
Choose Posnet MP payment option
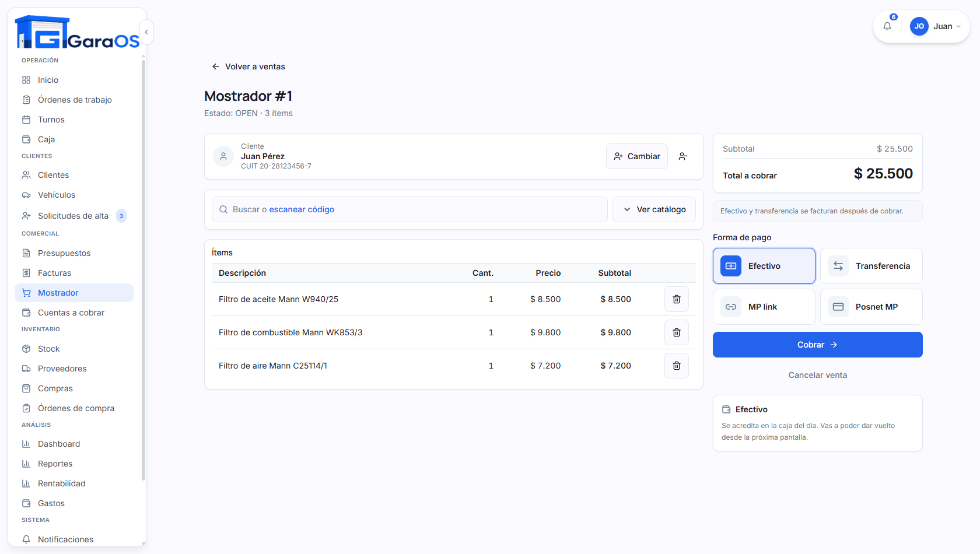coord(871,307)
